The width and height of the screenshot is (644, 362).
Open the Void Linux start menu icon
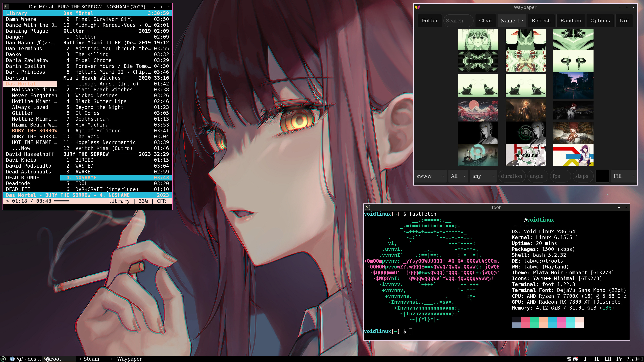click(x=3, y=359)
